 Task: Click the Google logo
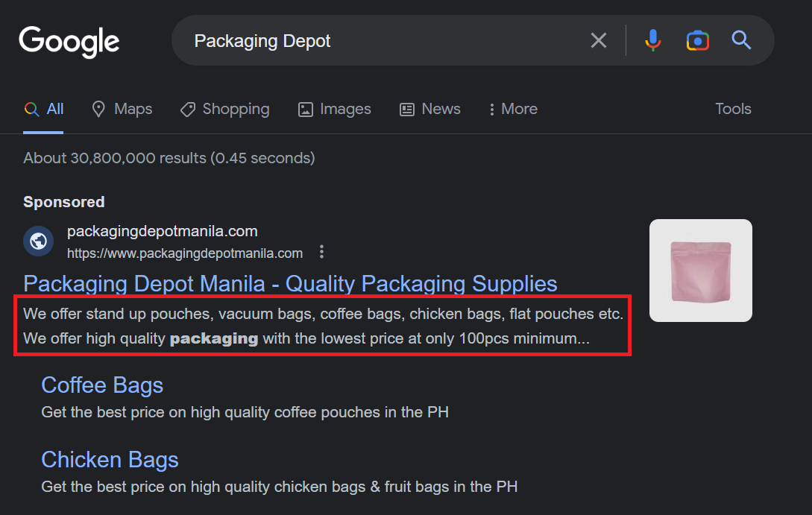pos(69,42)
